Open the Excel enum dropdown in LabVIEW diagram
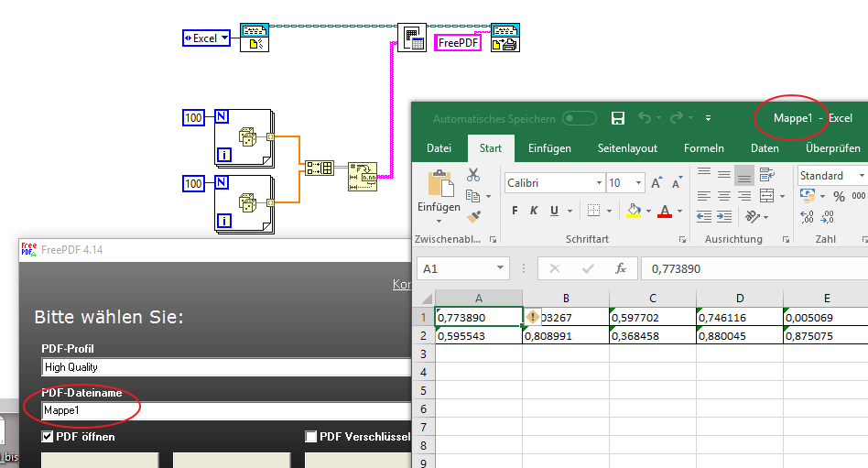The image size is (868, 468). pos(224,38)
